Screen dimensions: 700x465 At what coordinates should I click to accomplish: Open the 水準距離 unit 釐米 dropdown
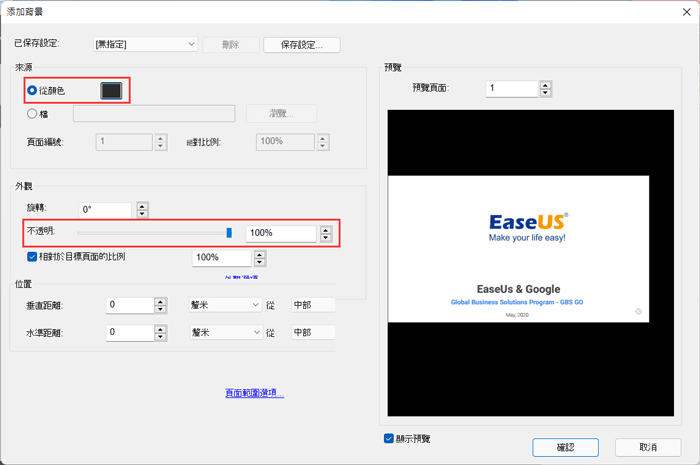pyautogui.click(x=255, y=332)
